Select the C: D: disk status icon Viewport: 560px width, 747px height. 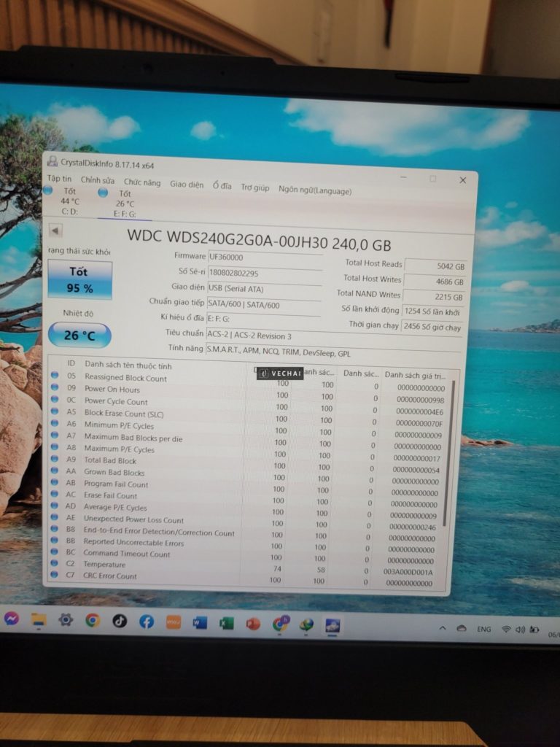tap(48, 191)
